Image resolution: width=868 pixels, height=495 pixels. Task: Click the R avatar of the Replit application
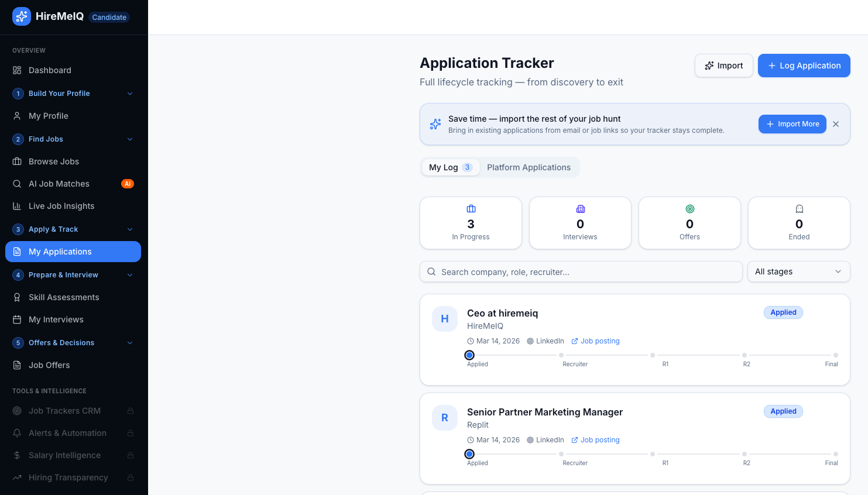click(445, 418)
